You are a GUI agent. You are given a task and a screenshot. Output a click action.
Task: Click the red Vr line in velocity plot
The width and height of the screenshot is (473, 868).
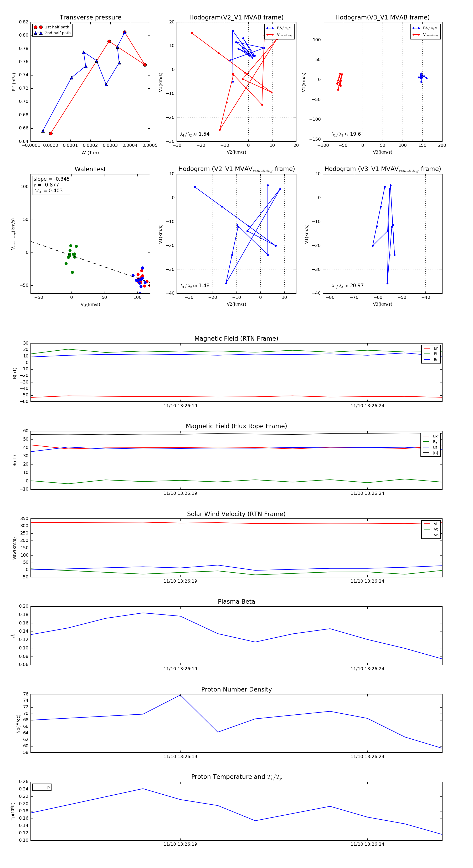[236, 523]
